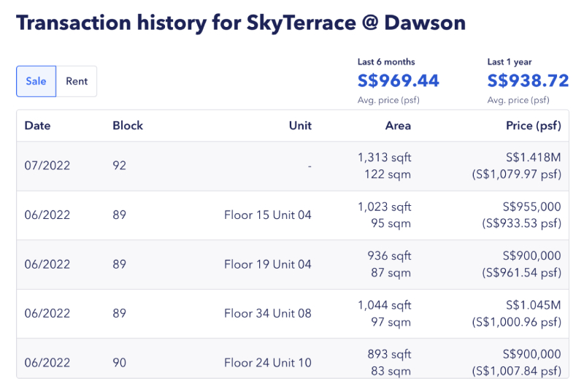
Task: Click the Transaction history for SkyTerrace heading
Action: click(241, 23)
